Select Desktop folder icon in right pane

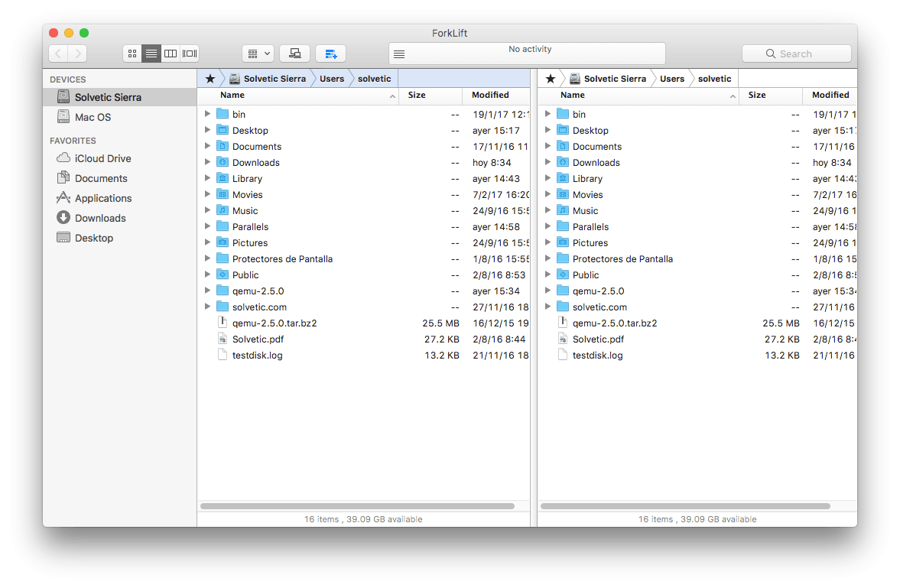tap(563, 130)
